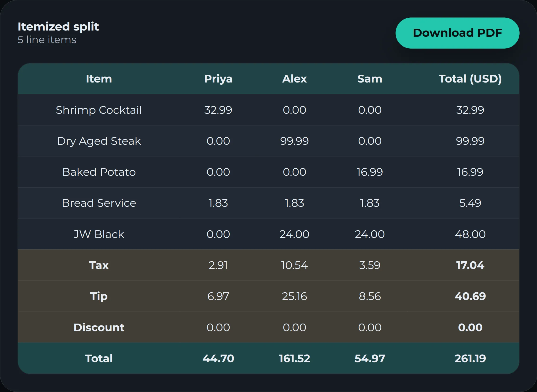The height and width of the screenshot is (392, 537).
Task: Click Sam's 8.56 tip amount
Action: [x=370, y=296]
